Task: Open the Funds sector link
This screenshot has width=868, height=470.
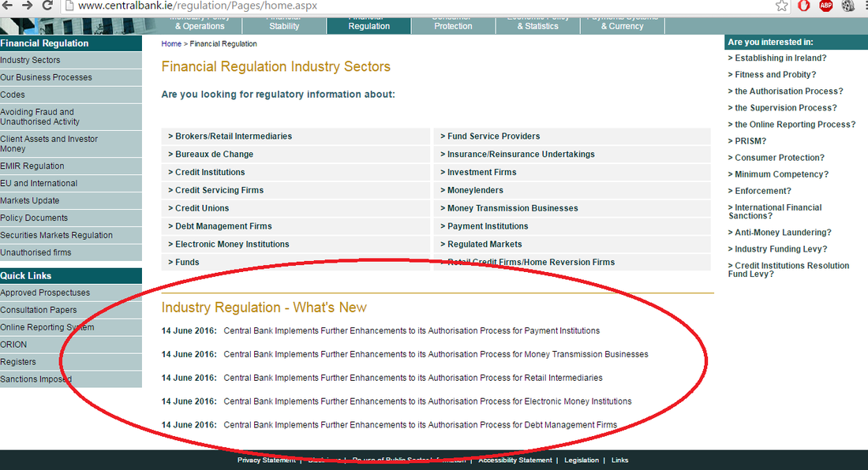Action: [x=296, y=262]
